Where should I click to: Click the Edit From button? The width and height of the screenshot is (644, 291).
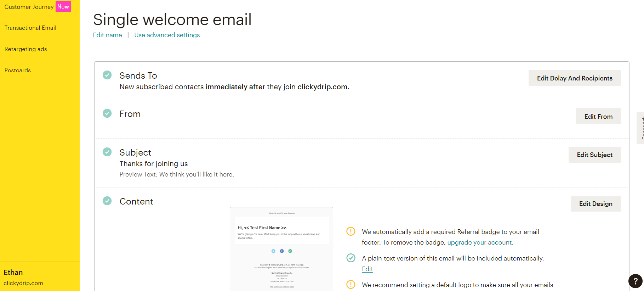tap(598, 116)
